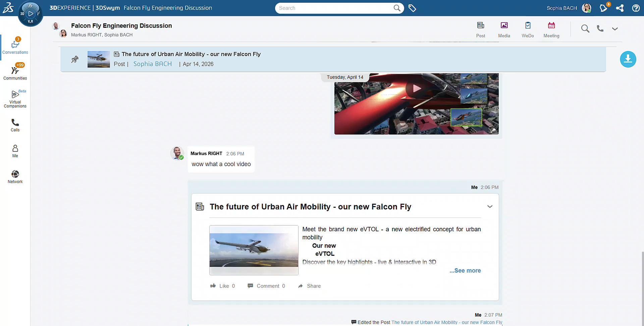644x326 pixels.
Task: Like the Urban Air Mobility post
Action: pos(222,286)
